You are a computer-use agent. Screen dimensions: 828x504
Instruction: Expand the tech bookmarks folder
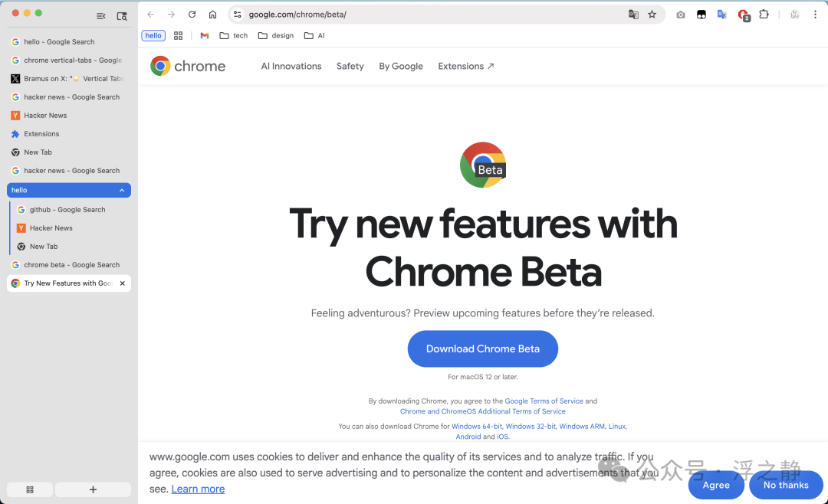point(233,35)
